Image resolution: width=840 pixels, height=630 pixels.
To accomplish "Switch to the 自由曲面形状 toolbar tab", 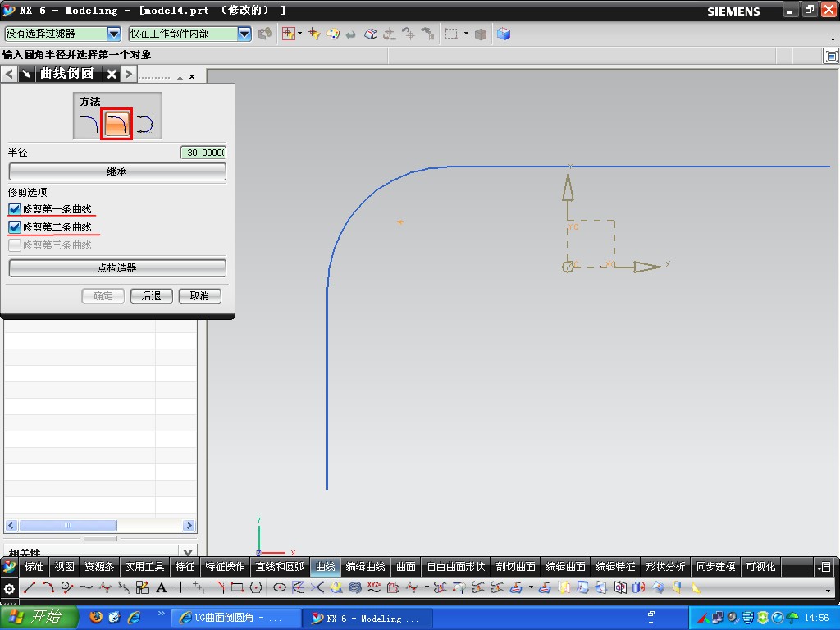I will pos(456,566).
